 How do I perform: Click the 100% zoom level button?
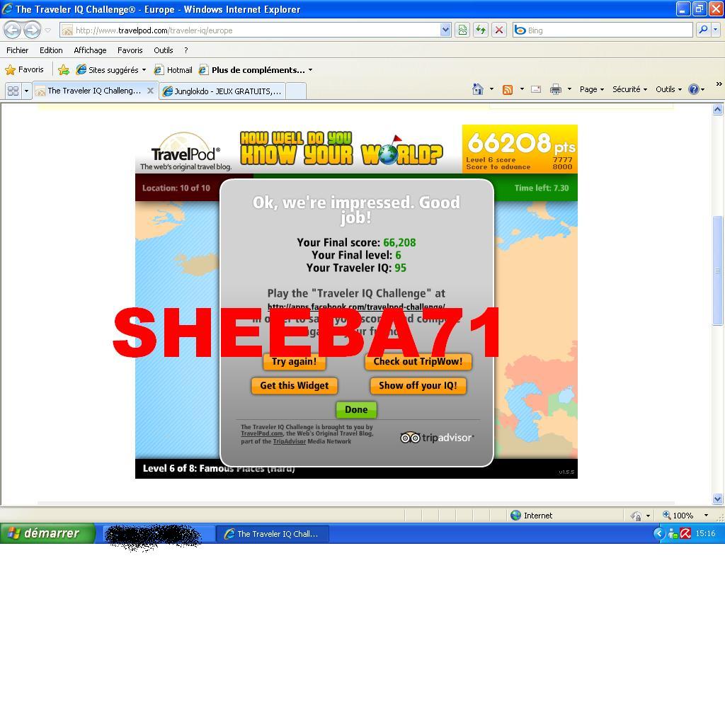[678, 516]
